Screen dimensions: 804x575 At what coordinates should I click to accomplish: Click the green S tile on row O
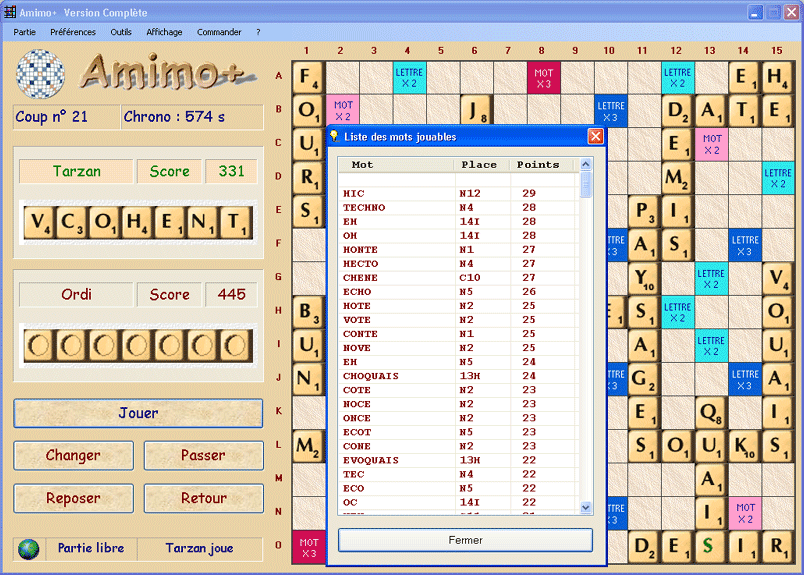(x=711, y=546)
